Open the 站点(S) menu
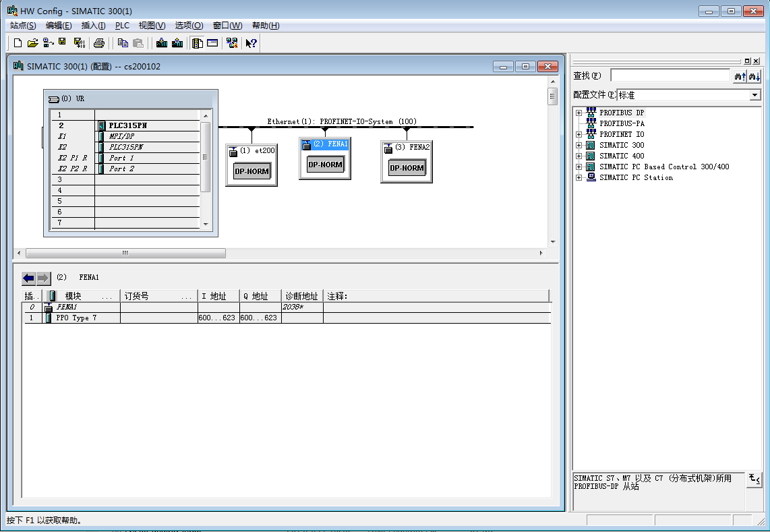 (x=23, y=26)
